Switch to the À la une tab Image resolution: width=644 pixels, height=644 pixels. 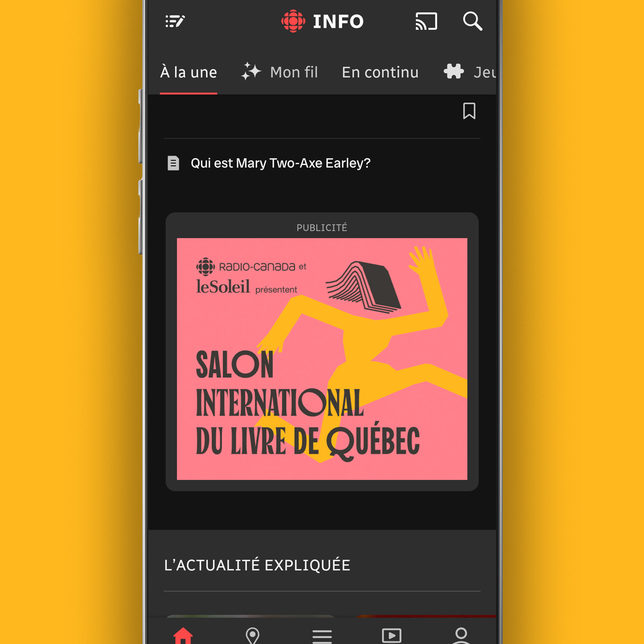[x=188, y=72]
